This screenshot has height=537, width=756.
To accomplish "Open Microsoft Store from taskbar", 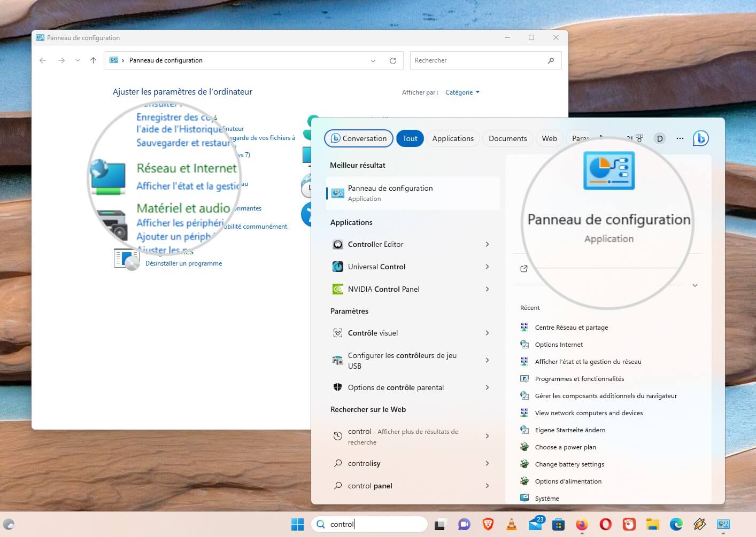I will (559, 524).
